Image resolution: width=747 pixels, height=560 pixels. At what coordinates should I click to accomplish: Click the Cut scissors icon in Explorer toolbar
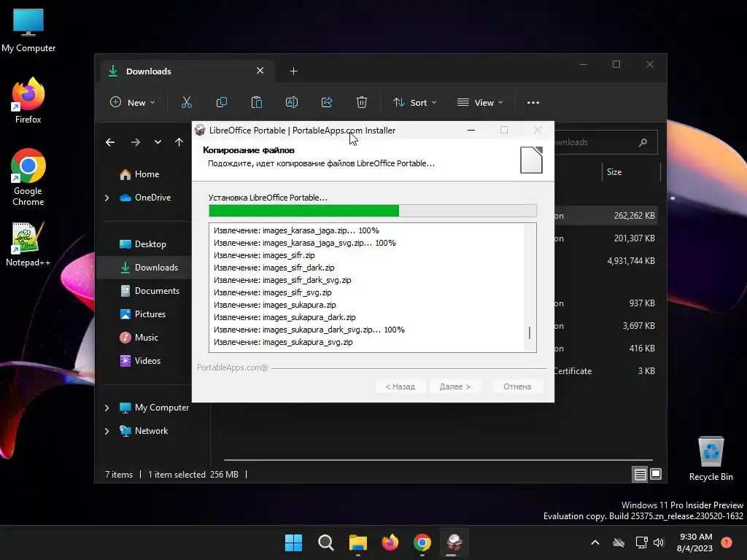[x=186, y=102]
